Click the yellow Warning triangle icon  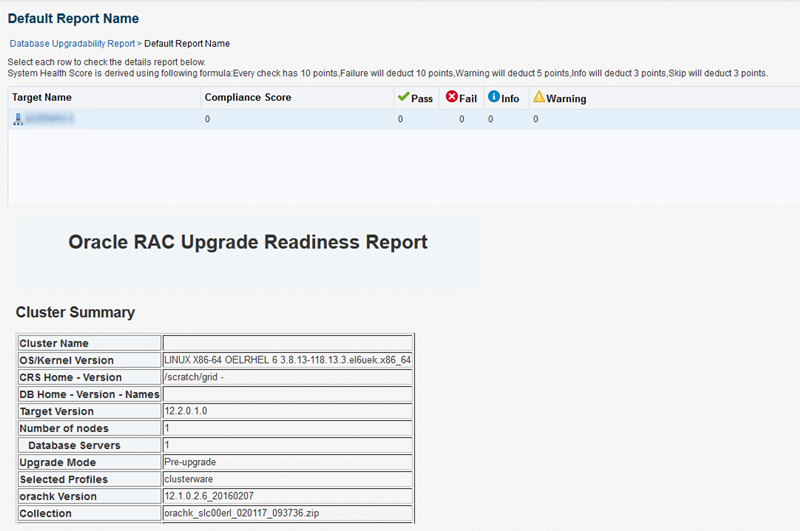tap(539, 96)
